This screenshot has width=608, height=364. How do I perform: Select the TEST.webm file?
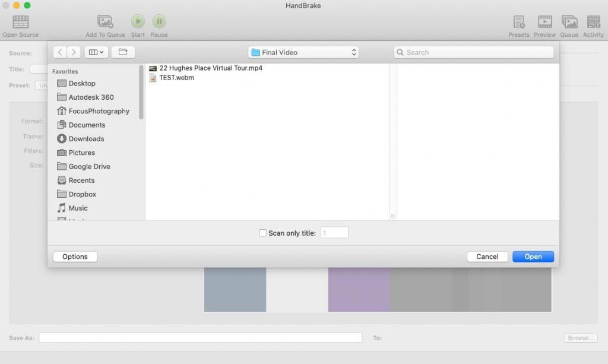[x=176, y=78]
